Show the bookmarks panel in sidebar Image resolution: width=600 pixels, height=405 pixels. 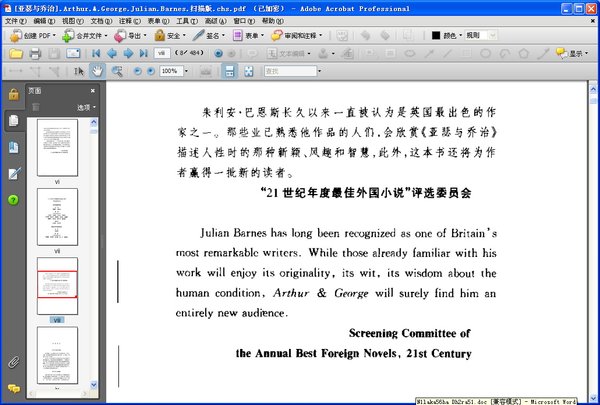tap(13, 147)
